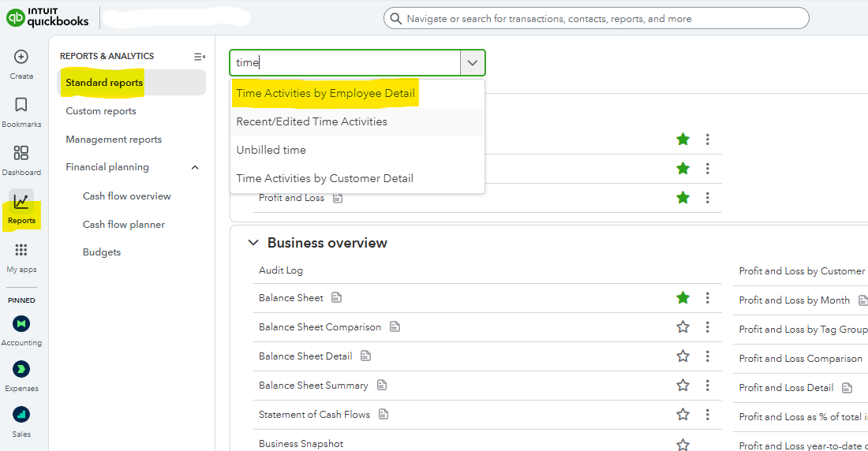Open more options for Balance Sheet Detail
This screenshot has width=868, height=451.
(x=708, y=356)
